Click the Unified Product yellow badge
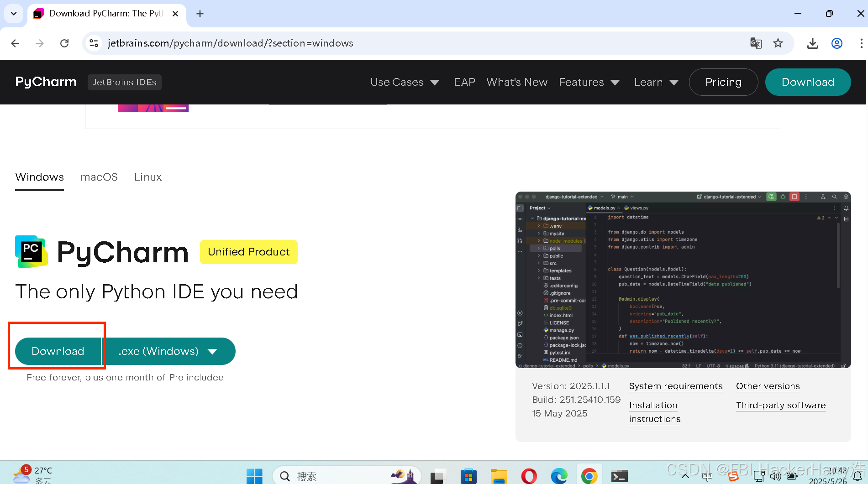Image resolution: width=868 pixels, height=484 pixels. (x=249, y=252)
